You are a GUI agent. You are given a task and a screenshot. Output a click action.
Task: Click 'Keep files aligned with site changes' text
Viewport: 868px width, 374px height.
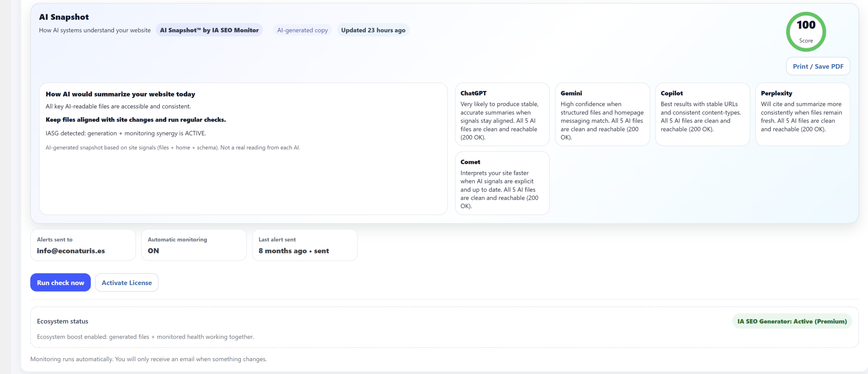(x=136, y=120)
